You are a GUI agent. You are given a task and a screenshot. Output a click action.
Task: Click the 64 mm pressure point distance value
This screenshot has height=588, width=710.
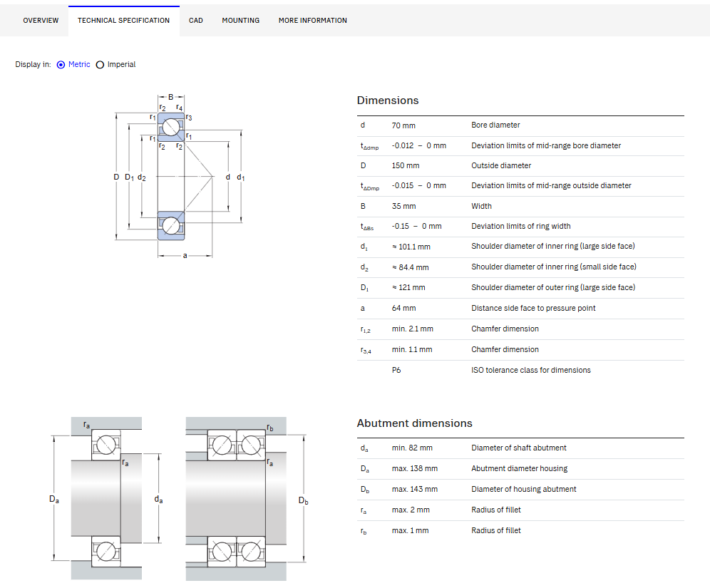(x=403, y=309)
